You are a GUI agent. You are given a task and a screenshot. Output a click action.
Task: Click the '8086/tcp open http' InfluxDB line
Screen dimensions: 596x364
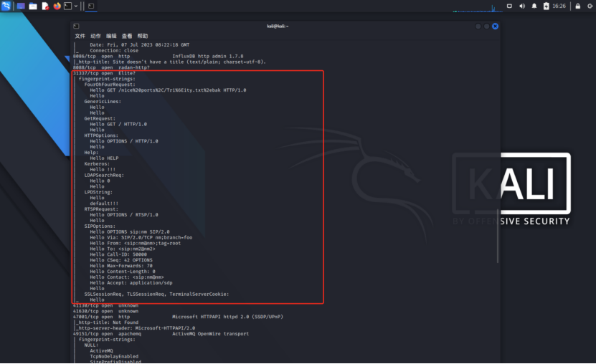(158, 56)
